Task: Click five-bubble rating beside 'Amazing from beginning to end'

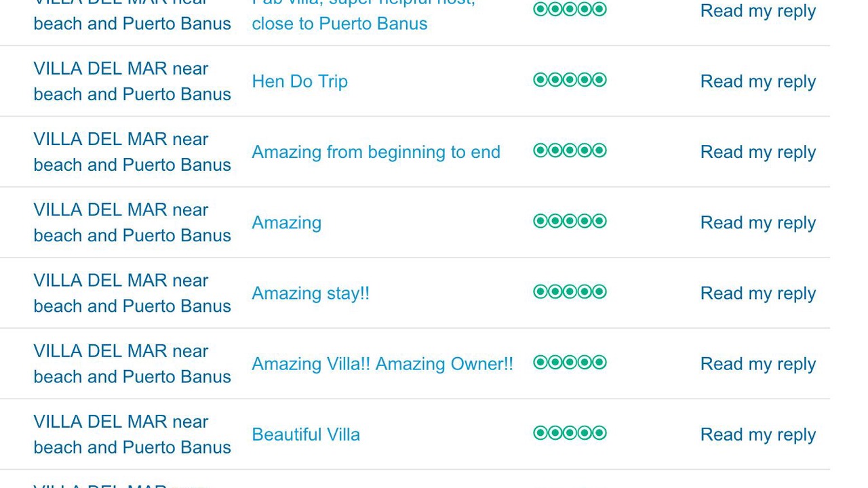Action: (570, 150)
